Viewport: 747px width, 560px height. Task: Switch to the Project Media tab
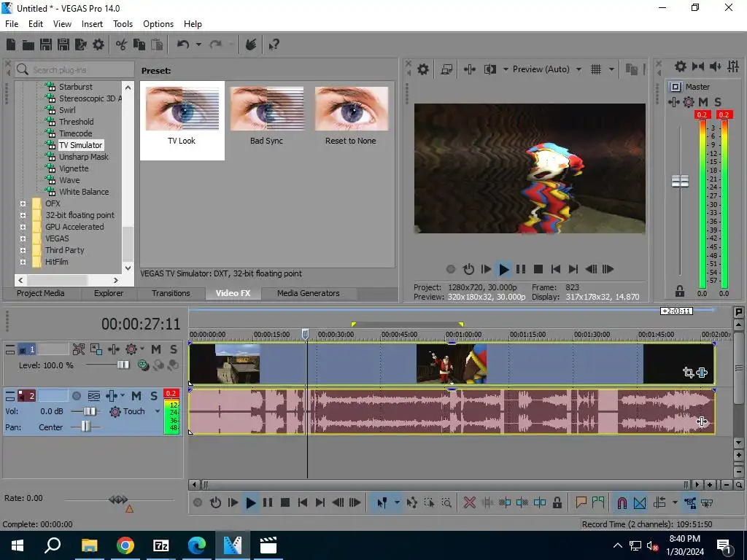pyautogui.click(x=41, y=293)
